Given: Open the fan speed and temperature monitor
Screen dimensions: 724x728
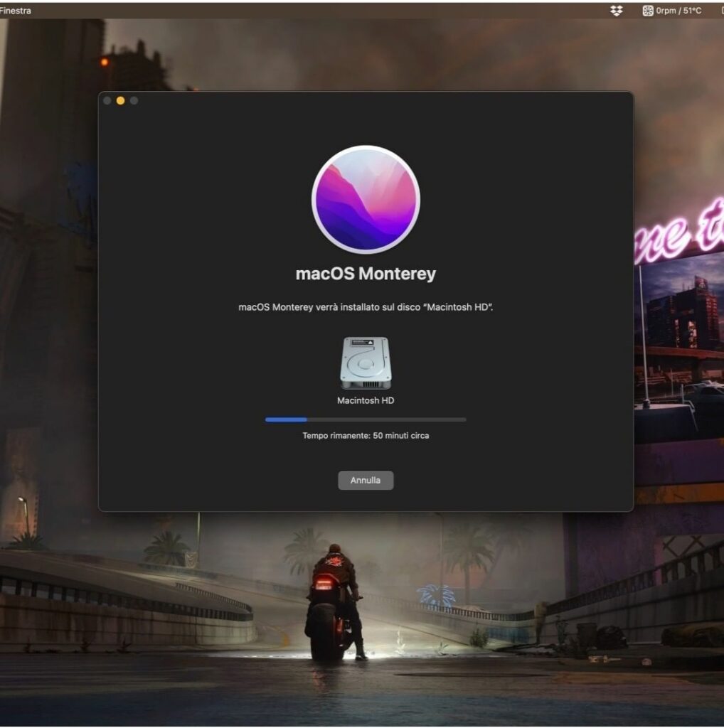Looking at the screenshot, I should tap(671, 11).
